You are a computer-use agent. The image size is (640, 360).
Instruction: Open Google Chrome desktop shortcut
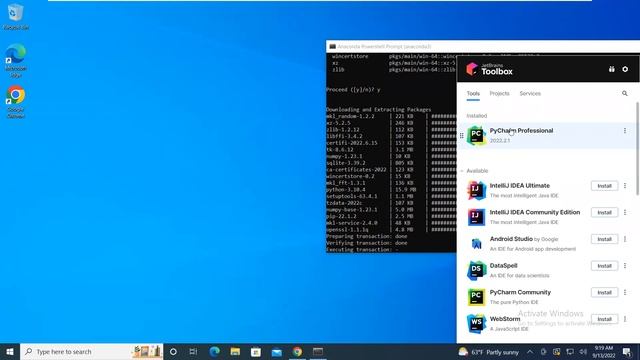tap(16, 102)
